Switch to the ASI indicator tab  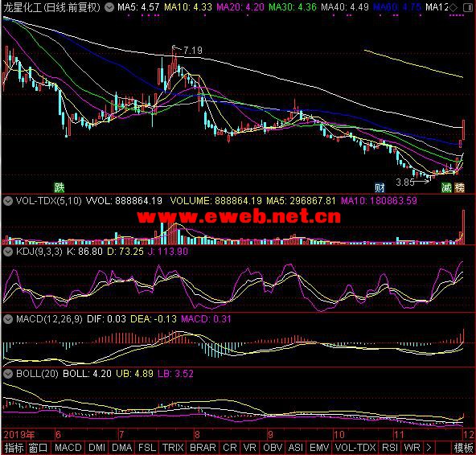[x=296, y=448]
